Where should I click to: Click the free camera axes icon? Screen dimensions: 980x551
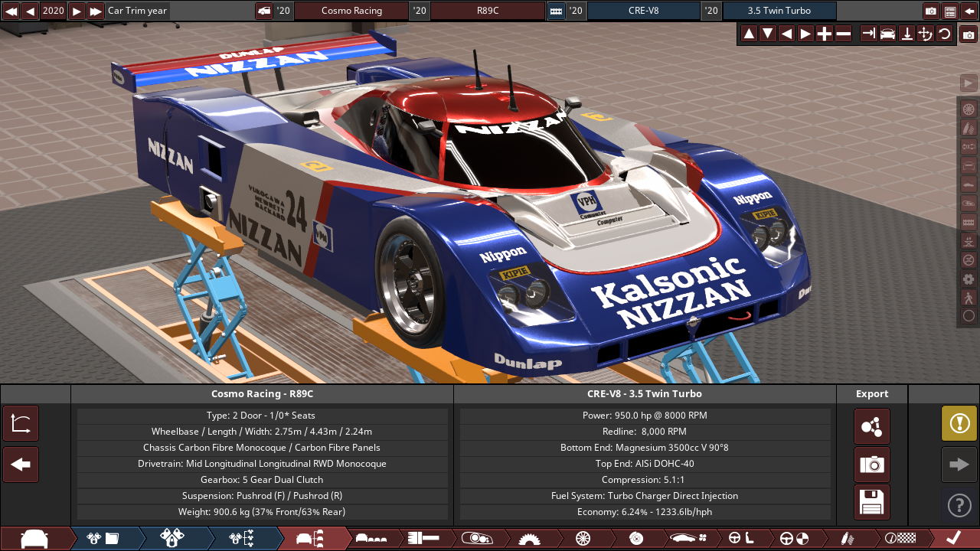[x=926, y=34]
